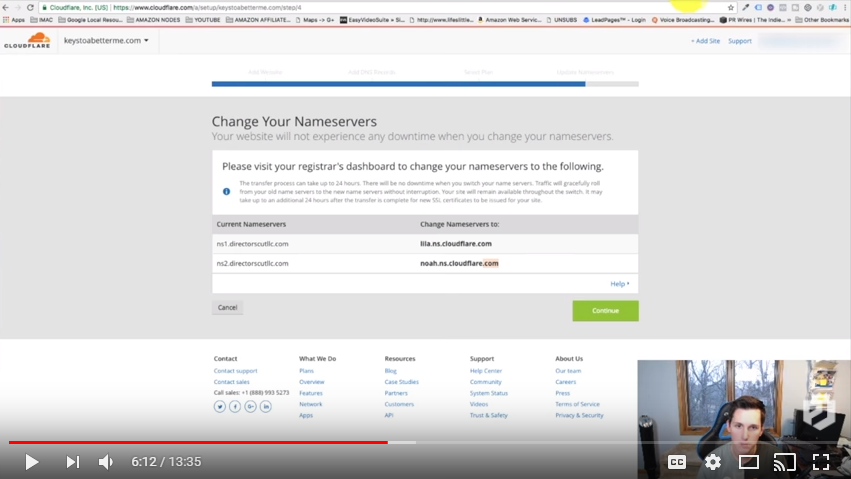
Task: Open the Terms of Service footer link
Action: 577,404
